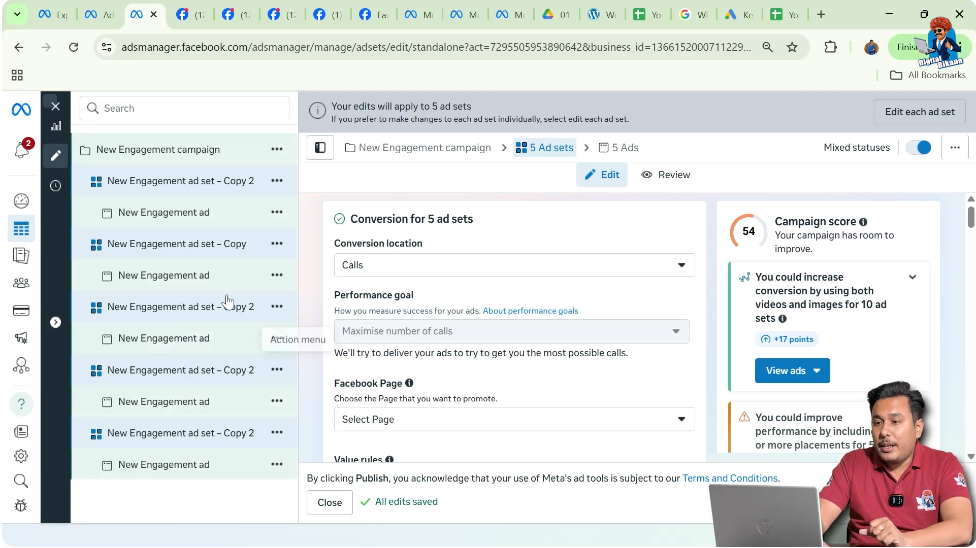Screen dimensions: 976x548
Task: Open Billing credit card icon
Action: click(x=21, y=310)
